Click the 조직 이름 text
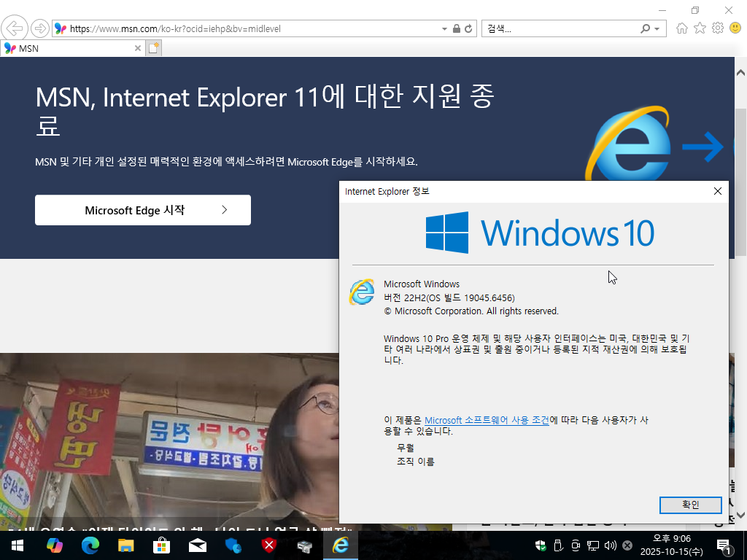This screenshot has height=560, width=747. point(415,461)
